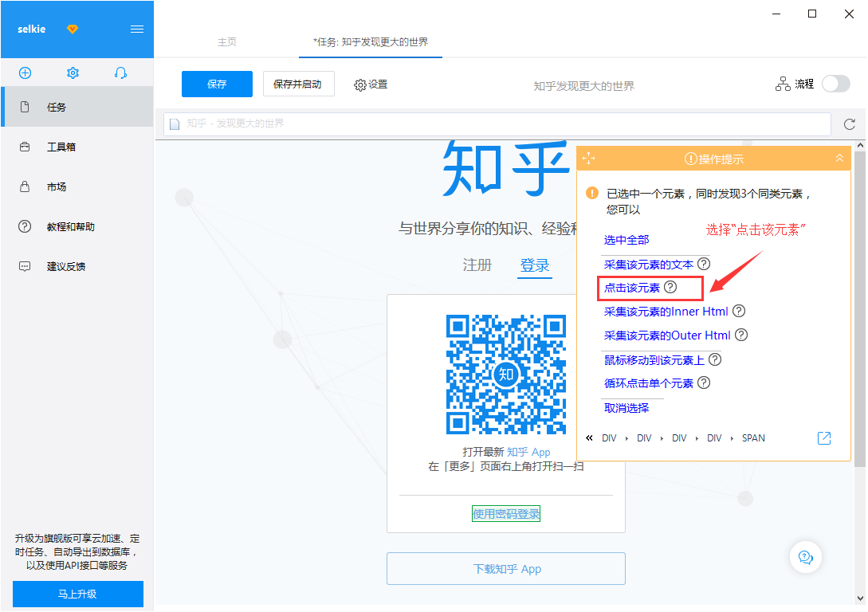Viewport: 868px width, 612px height.
Task: Click the hamburger menu icon beside selkie
Action: 137,29
